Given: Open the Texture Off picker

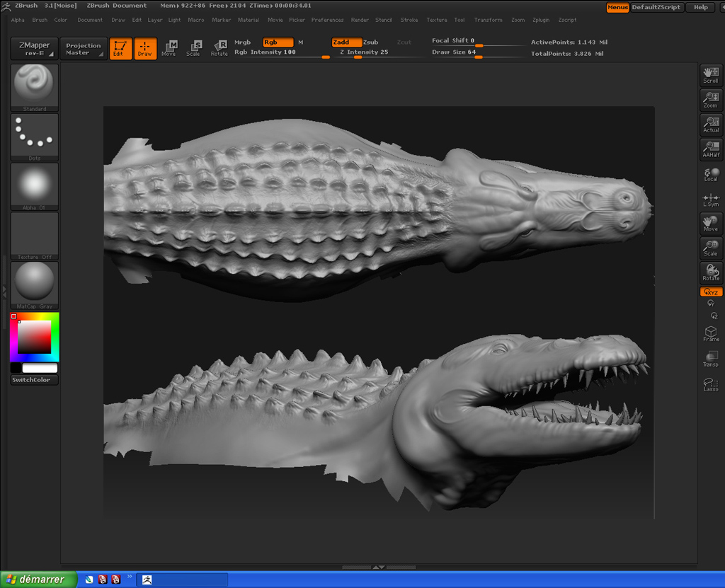Looking at the screenshot, I should tap(34, 236).
